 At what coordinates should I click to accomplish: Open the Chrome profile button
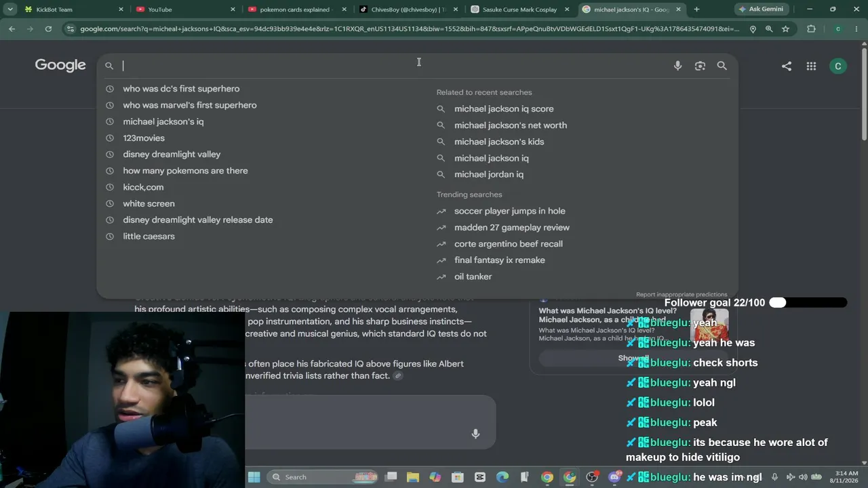[x=838, y=29]
